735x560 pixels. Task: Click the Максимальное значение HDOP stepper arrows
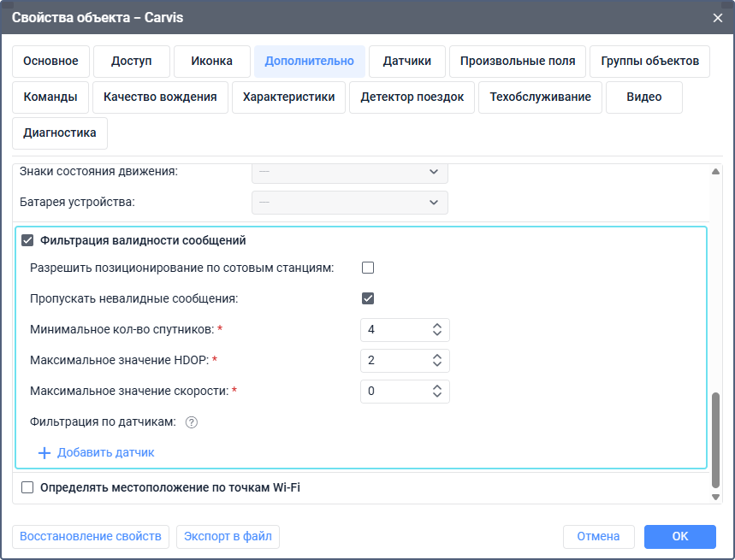coord(436,360)
